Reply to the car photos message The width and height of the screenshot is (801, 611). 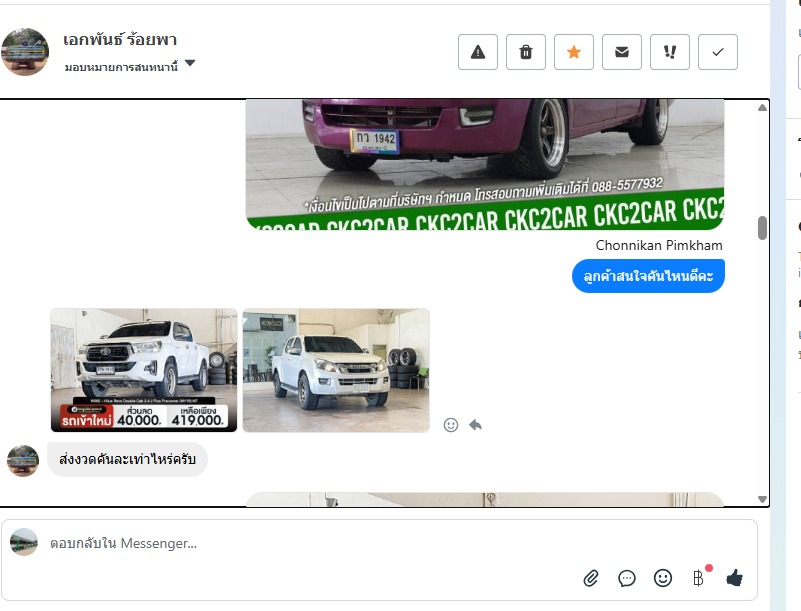tap(475, 425)
